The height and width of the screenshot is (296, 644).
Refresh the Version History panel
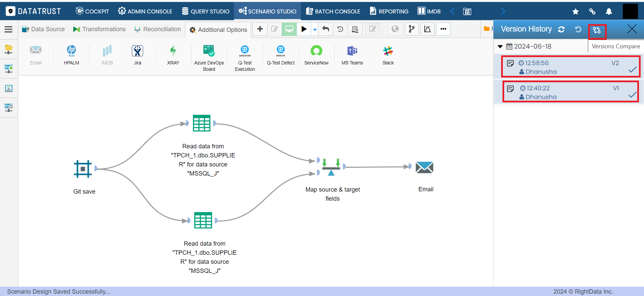[561, 30]
